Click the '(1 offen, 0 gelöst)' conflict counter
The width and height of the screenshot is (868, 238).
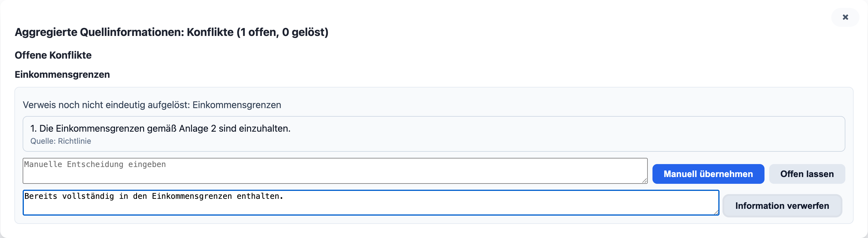(282, 32)
